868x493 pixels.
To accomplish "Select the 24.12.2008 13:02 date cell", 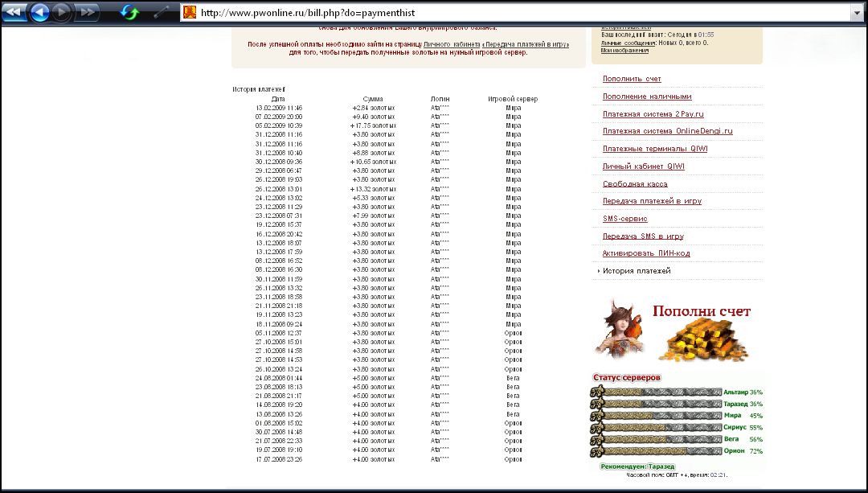I will point(278,198).
